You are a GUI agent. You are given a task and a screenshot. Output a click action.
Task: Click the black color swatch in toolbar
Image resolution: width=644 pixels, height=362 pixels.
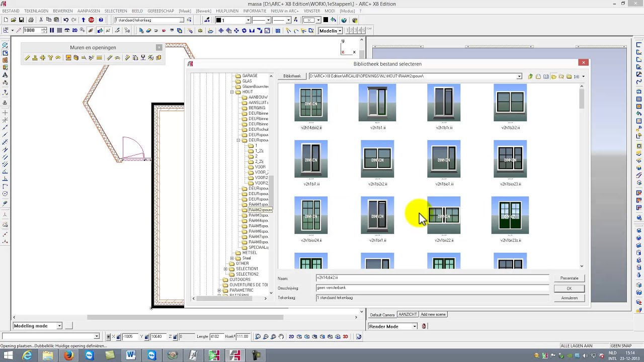click(326, 20)
